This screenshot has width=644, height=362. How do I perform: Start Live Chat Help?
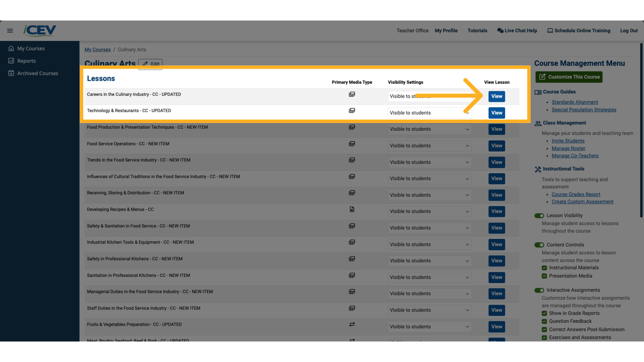click(x=517, y=31)
